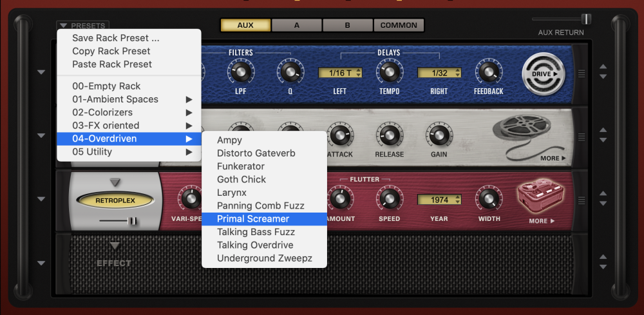
Task: Select the Underground Zweepz preset
Action: tap(264, 258)
